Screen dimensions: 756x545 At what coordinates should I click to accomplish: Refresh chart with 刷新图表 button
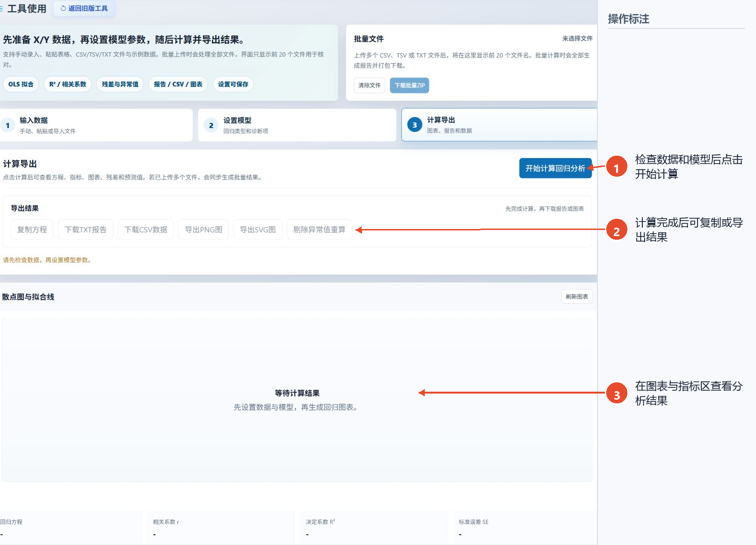[x=577, y=296]
